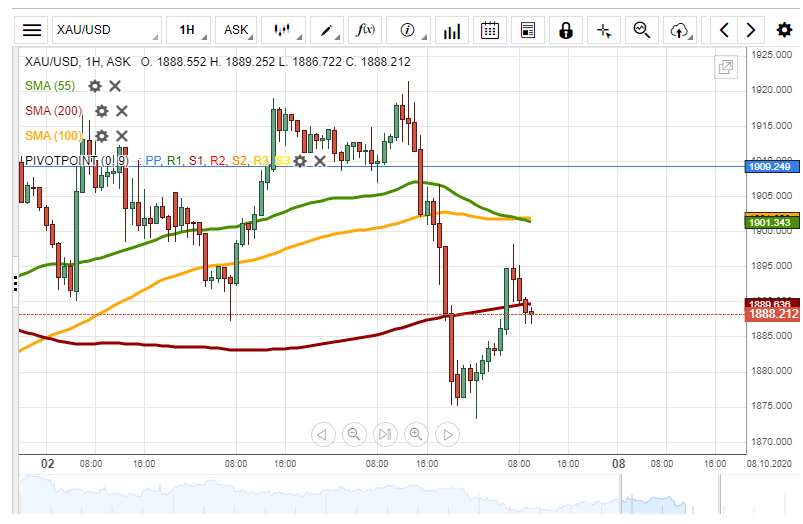Click the 1925.000 price axis label
The image size is (803, 524).
click(771, 55)
